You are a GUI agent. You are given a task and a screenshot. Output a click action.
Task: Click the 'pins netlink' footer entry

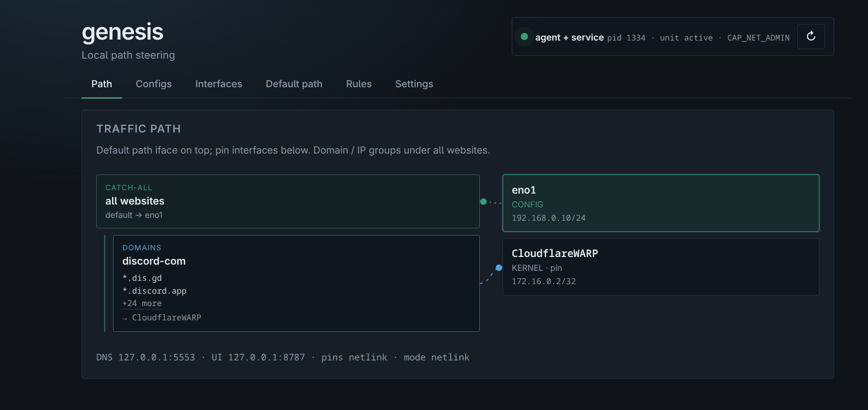354,357
